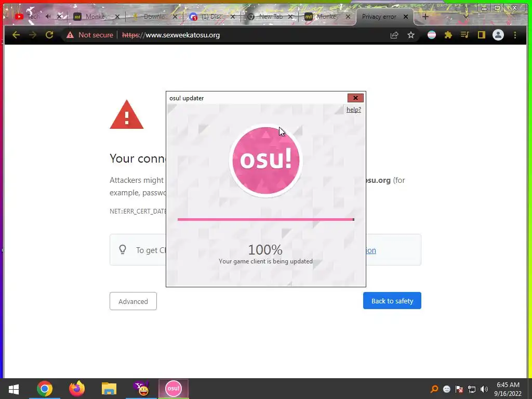
Task: Open Chrome from the taskbar
Action: 45,389
